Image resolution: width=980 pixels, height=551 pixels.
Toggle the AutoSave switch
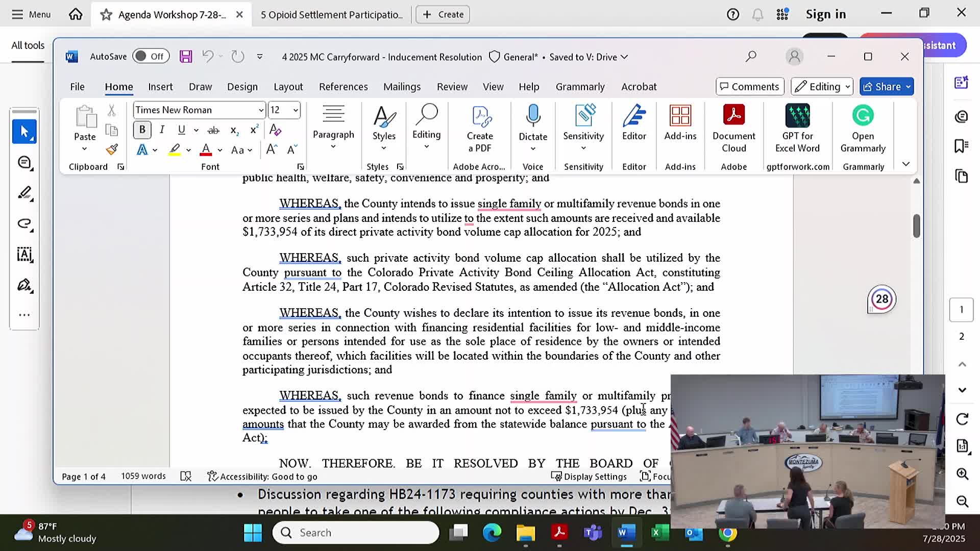(151, 57)
